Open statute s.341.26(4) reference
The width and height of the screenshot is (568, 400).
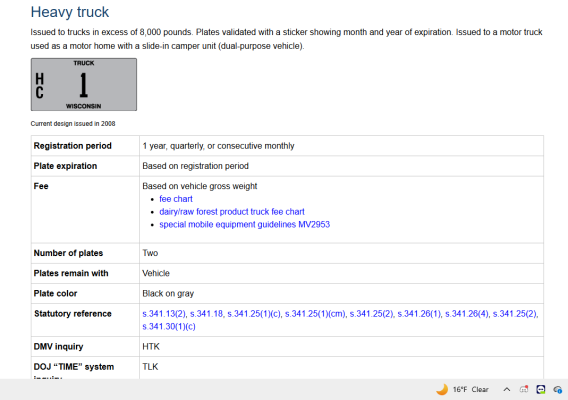[x=467, y=314]
